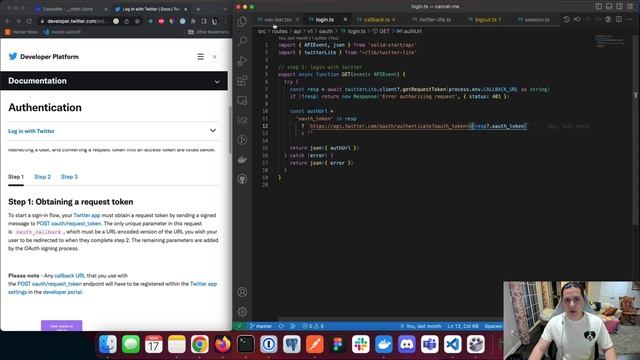Image resolution: width=640 pixels, height=360 pixels.
Task: Reload the Chrome page
Action: click(x=29, y=21)
